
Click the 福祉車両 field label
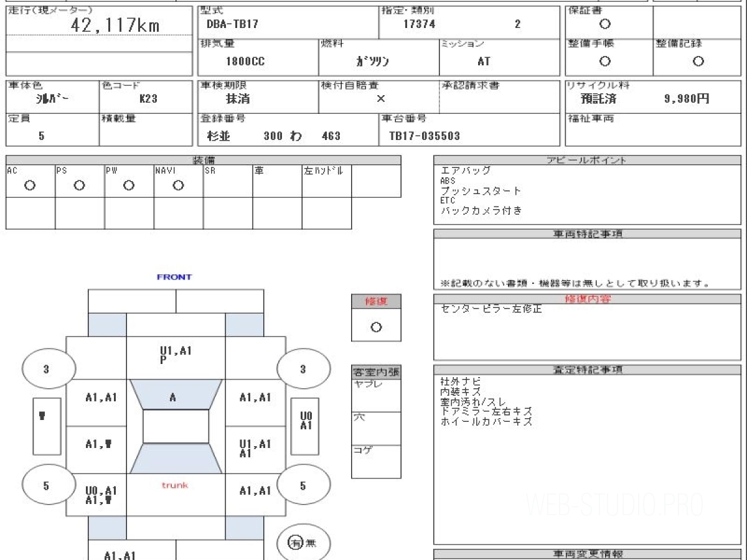[591, 118]
